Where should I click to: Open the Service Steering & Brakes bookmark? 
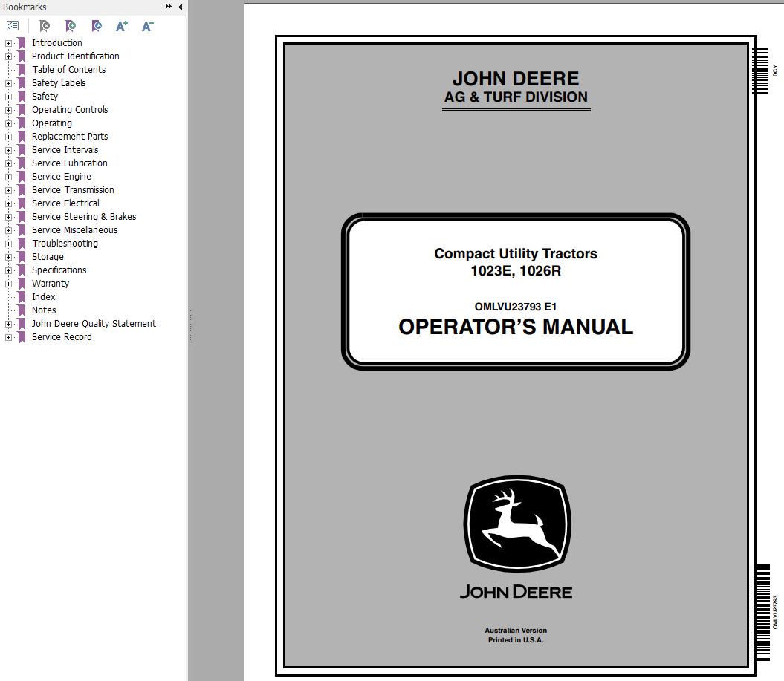point(83,217)
